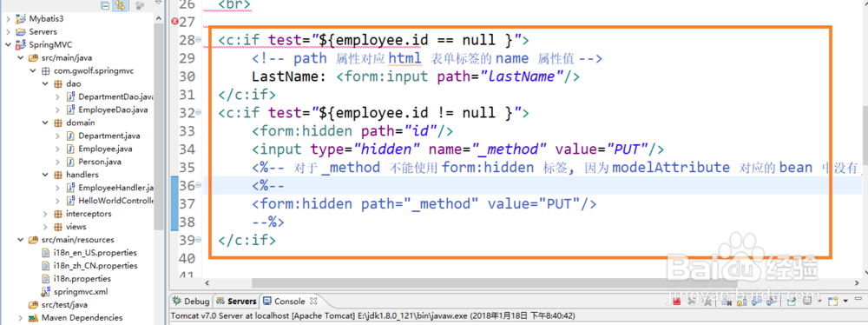The width and height of the screenshot is (868, 325).
Task: Collapse the handlers package node
Action: pos(46,175)
